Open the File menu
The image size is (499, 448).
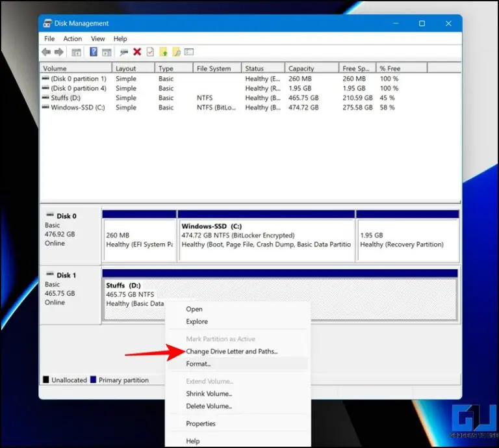pyautogui.click(x=49, y=39)
